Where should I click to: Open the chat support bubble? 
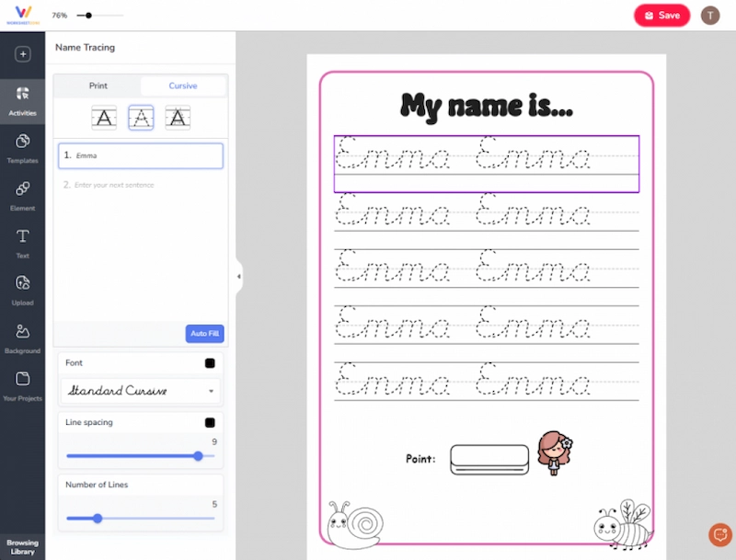[719, 534]
